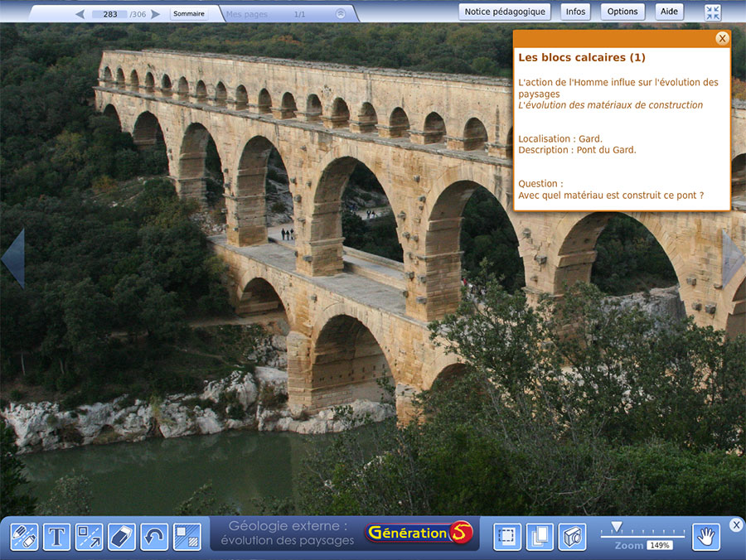Image resolution: width=746 pixels, height=560 pixels.
Task: Click the Zoom slider handle
Action: point(616,527)
